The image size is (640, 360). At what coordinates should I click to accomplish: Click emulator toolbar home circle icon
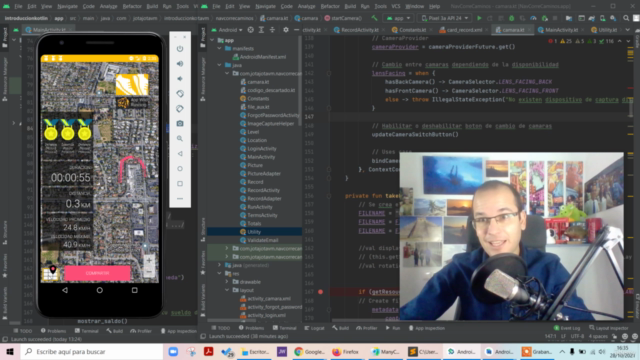180,169
